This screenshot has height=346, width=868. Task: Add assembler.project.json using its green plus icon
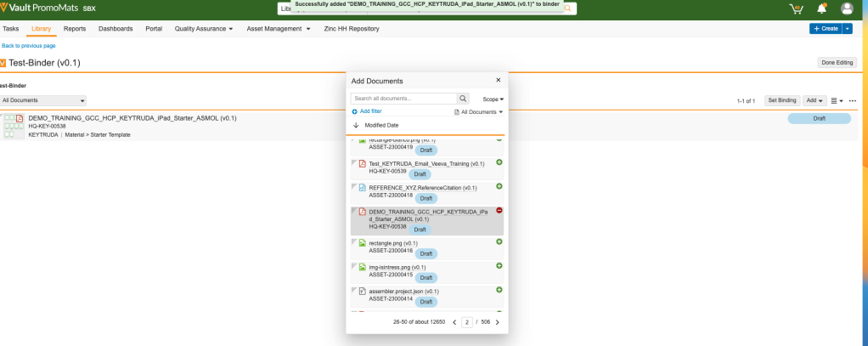499,289
